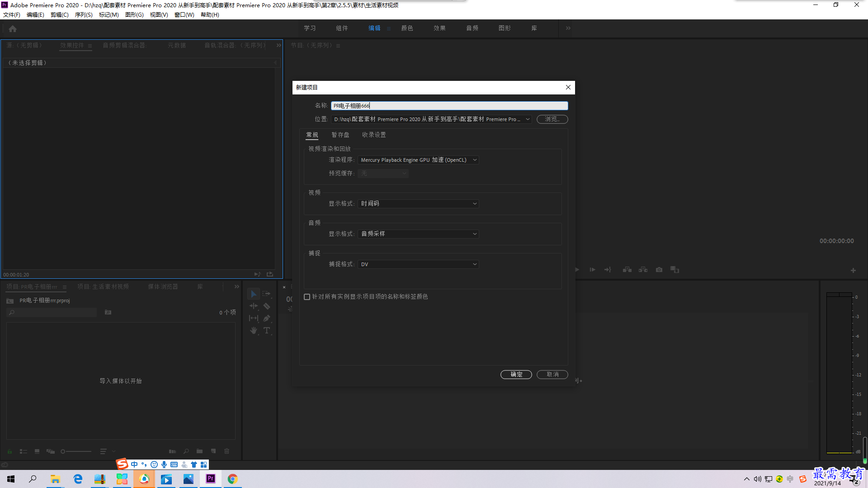Click the Windows Start button

11,479
